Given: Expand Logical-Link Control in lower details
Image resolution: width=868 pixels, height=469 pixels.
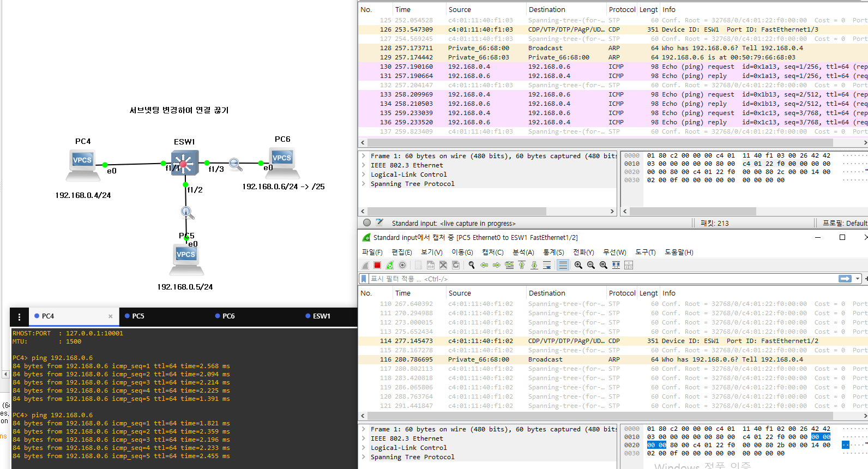Looking at the screenshot, I should coord(364,448).
